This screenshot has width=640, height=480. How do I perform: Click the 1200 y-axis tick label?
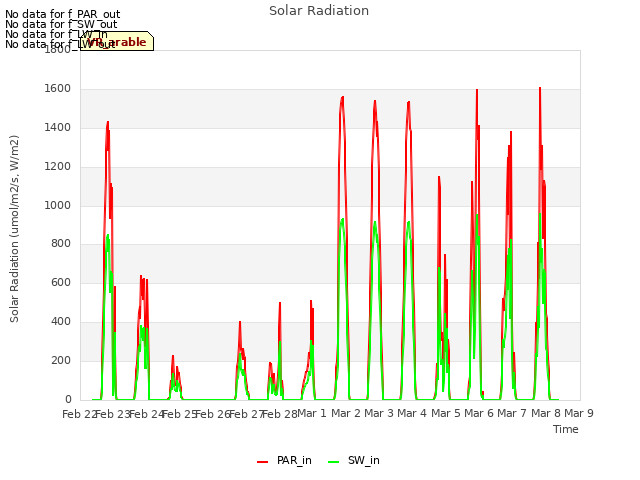[x=58, y=167]
